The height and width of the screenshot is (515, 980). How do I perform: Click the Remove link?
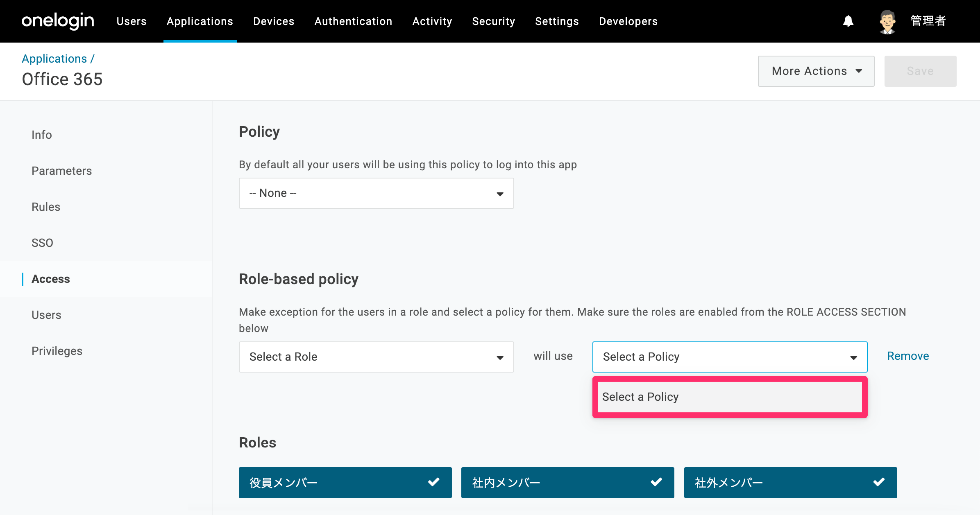click(908, 356)
